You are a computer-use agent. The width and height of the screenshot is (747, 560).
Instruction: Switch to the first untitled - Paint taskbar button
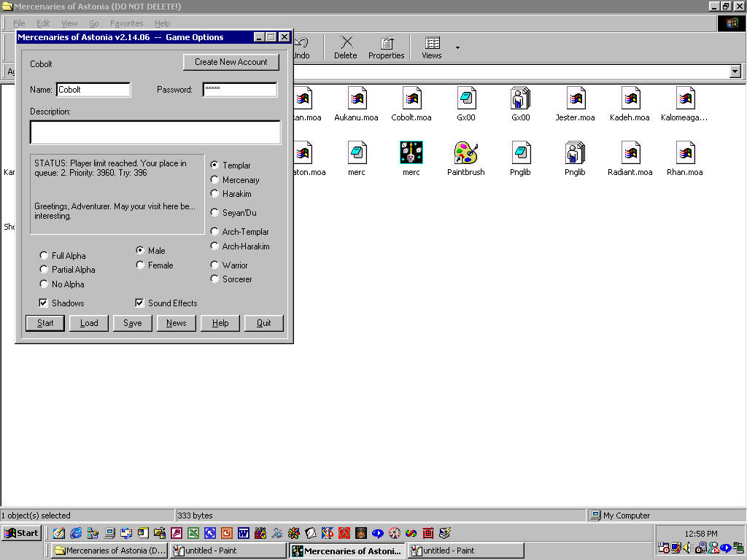(x=228, y=551)
